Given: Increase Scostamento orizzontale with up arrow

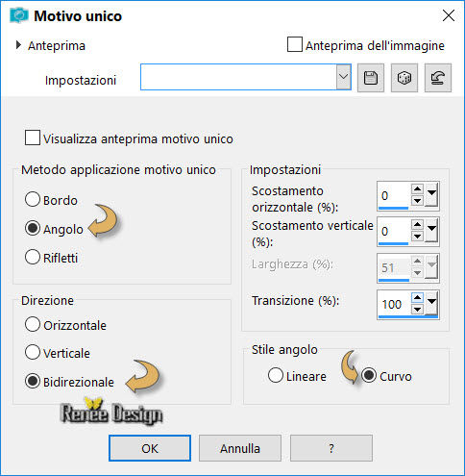Looking at the screenshot, I should point(417,188).
